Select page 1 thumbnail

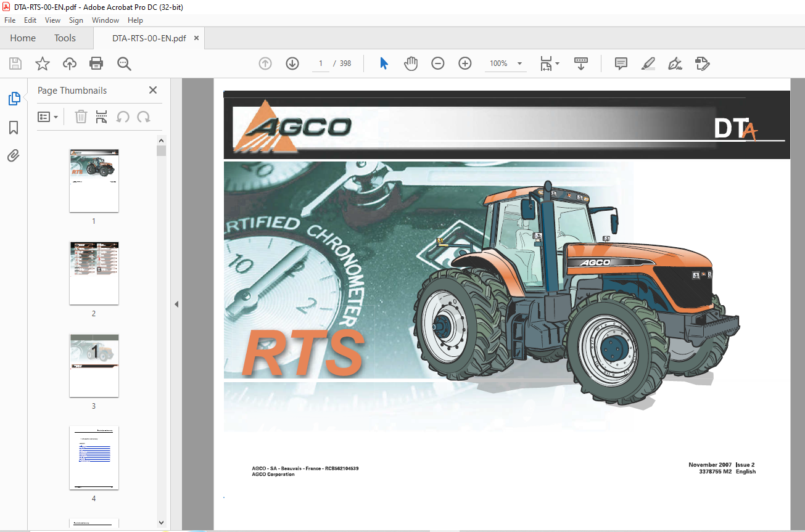pos(94,181)
